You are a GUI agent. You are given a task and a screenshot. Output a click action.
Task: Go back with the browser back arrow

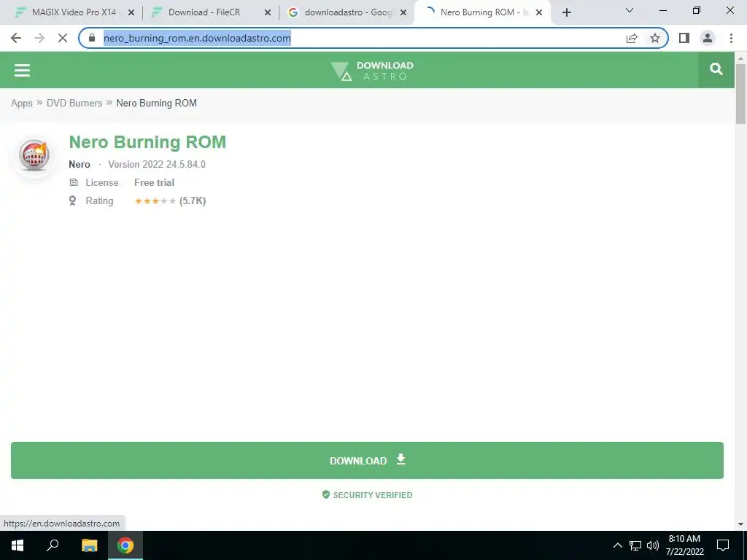coord(16,38)
